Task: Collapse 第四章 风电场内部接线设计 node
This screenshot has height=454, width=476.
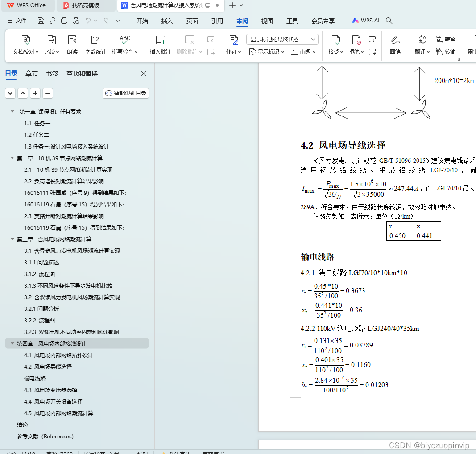Action: pyautogui.click(x=12, y=343)
